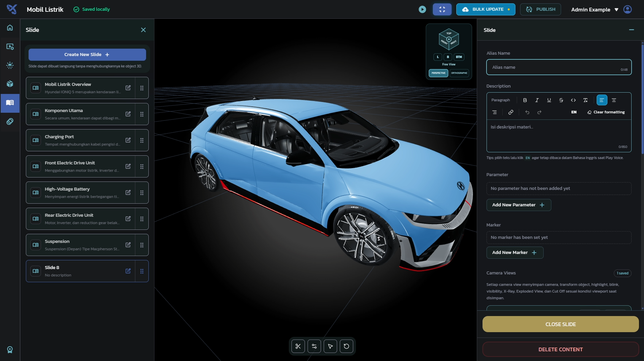Edit the Mobil Listrik Overview slide
The image size is (644, 361).
[128, 88]
